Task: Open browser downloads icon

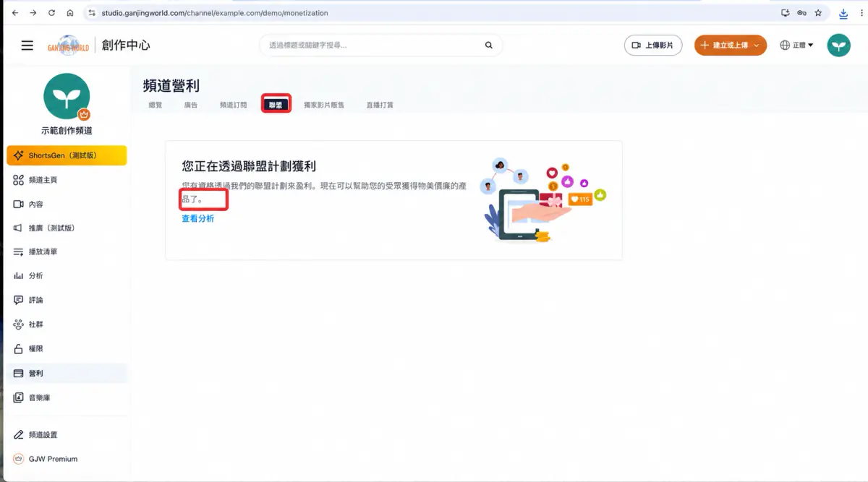Action: pyautogui.click(x=843, y=13)
